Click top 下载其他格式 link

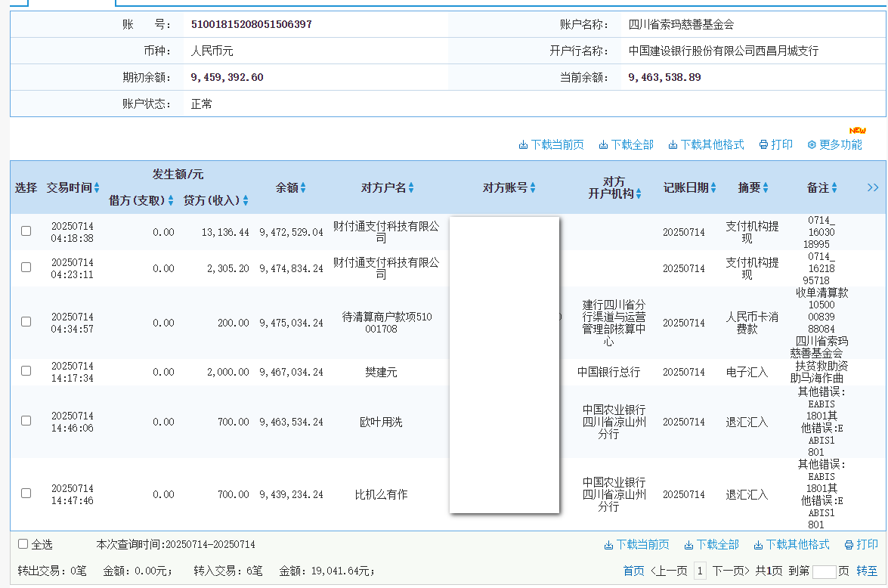[x=706, y=145]
